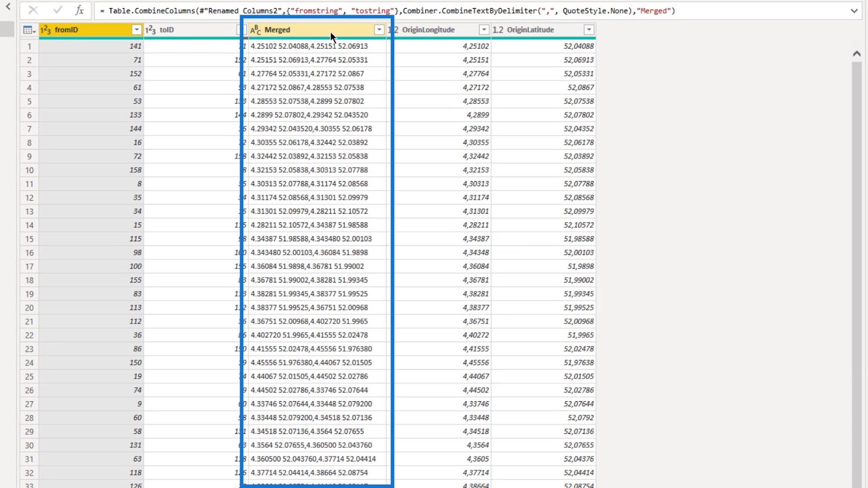This screenshot has width=868, height=488.
Task: Click Merged cell starting 4.32153 52.05838
Action: [x=317, y=170]
